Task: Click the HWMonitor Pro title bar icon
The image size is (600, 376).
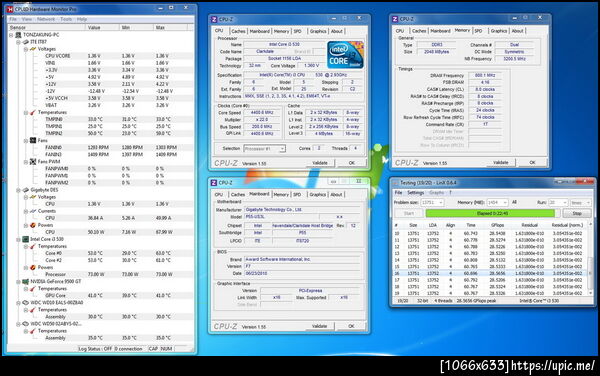Action: (x=10, y=9)
